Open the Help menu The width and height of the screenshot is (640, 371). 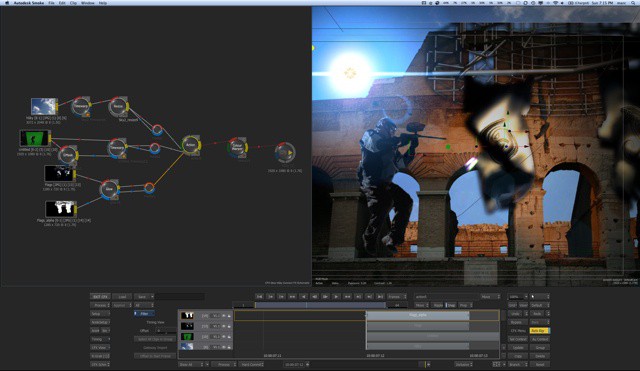103,3
